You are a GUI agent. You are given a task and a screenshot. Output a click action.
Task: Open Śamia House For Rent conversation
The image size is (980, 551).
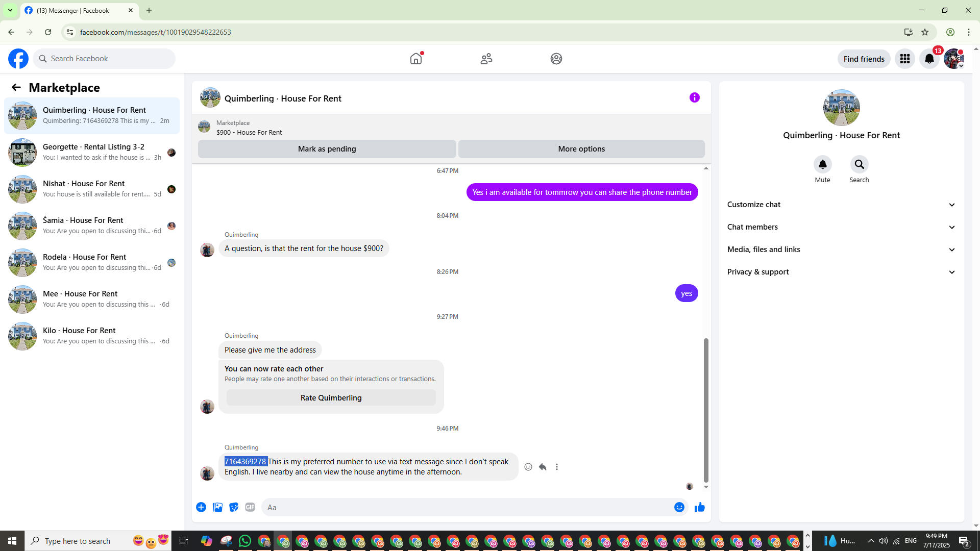[92, 226]
